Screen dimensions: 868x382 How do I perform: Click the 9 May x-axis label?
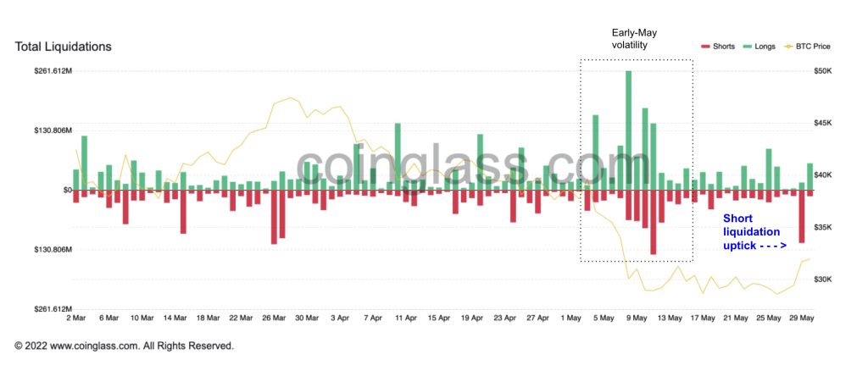pos(636,318)
